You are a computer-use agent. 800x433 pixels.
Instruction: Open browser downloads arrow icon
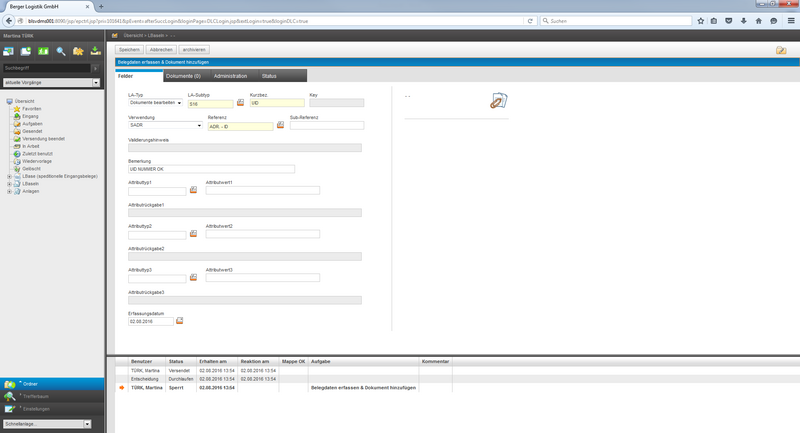point(743,21)
